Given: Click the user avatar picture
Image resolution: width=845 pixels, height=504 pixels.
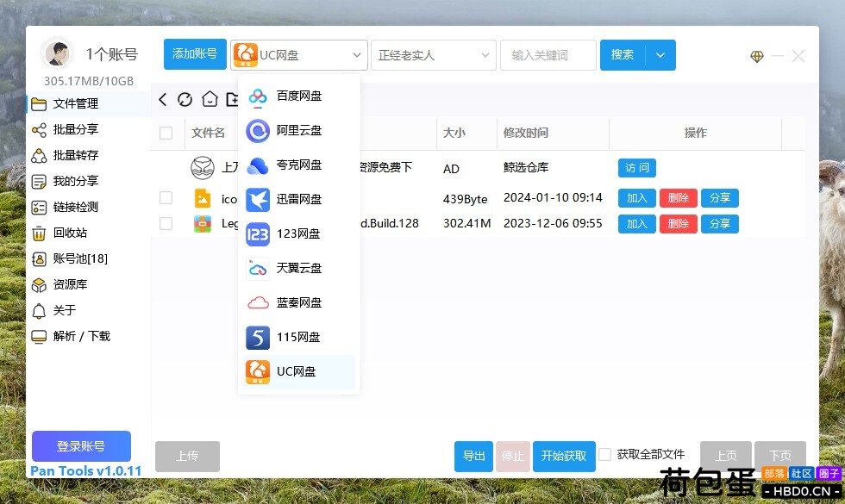Looking at the screenshot, I should click(57, 53).
